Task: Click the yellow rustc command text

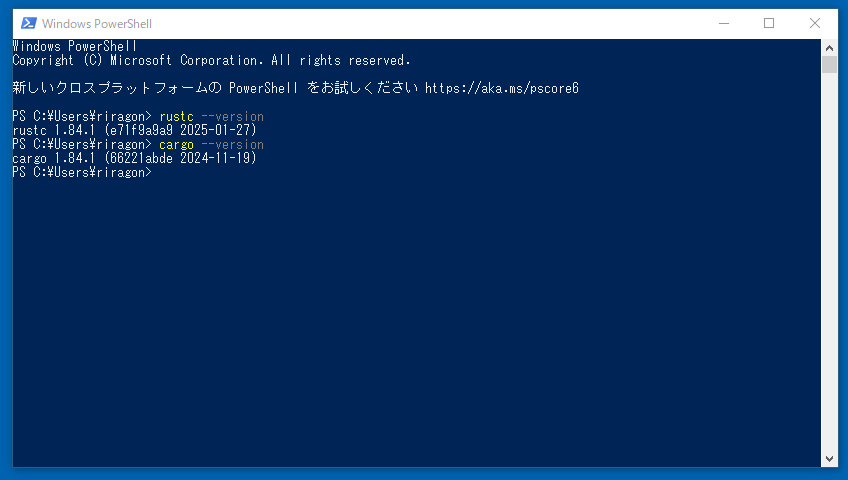Action: (x=176, y=116)
